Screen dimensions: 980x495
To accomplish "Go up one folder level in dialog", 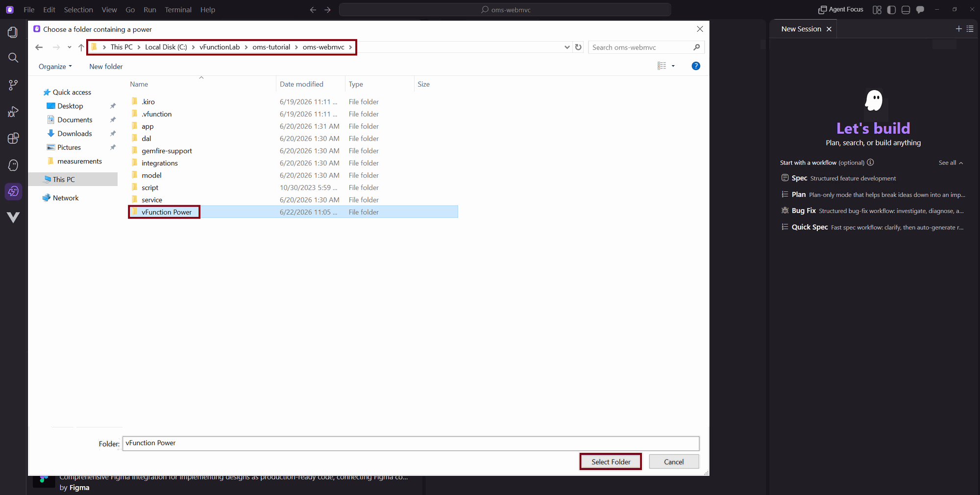I will point(81,47).
